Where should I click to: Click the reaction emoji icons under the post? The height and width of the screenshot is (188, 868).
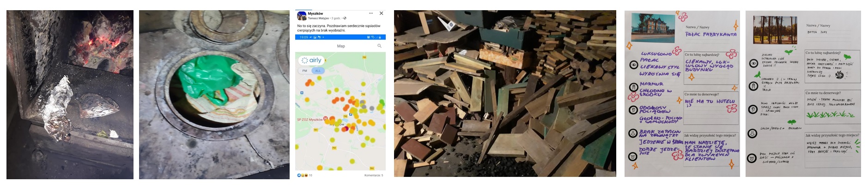pos(302,176)
